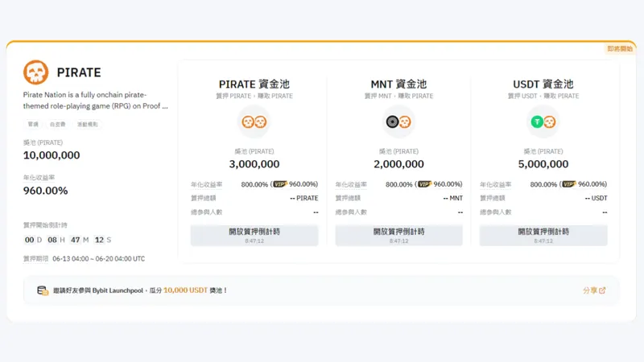The width and height of the screenshot is (644, 362).
Task: Select the first tag under PIRATE description
Action: tap(33, 125)
